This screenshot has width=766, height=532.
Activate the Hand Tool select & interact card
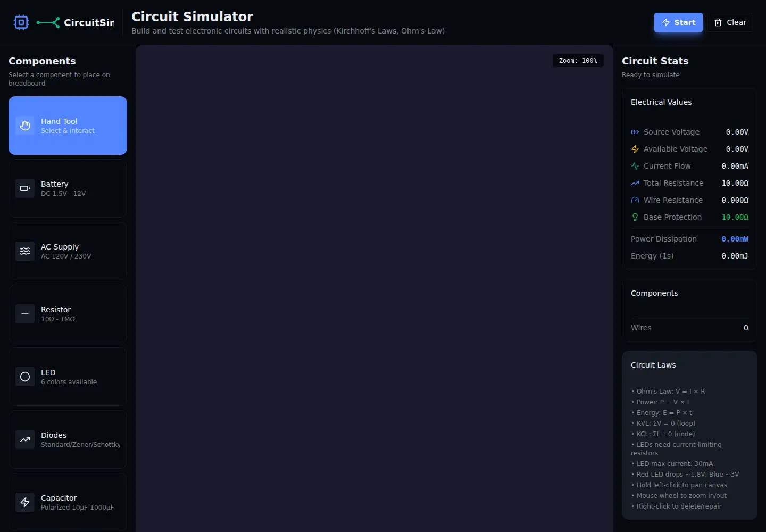click(68, 126)
